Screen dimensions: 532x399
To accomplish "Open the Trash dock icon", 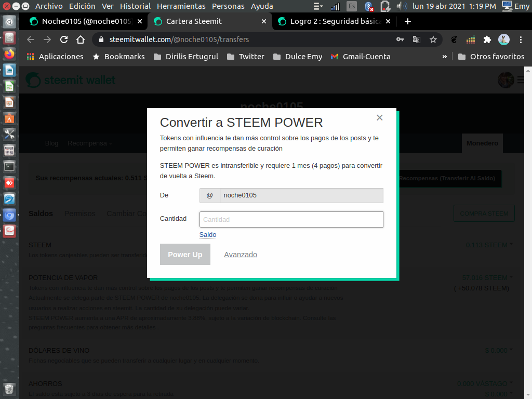I will 9,389.
